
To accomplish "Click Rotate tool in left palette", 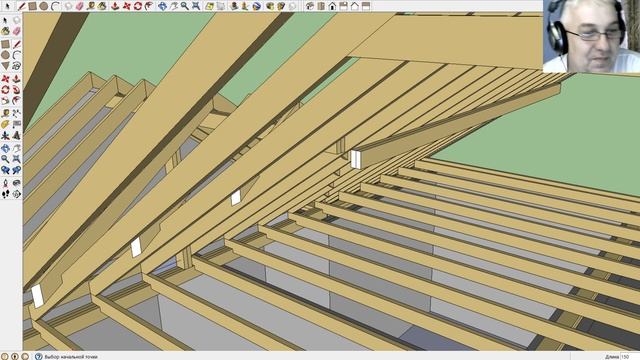I will tap(5, 89).
